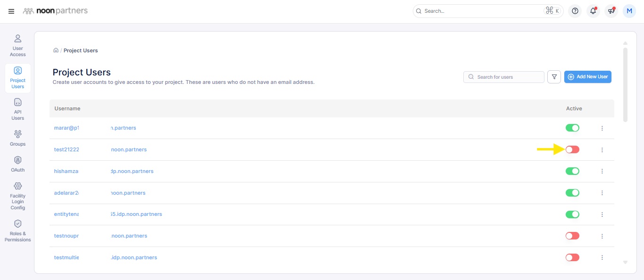Click the vertical scrollbar thumb
Viewport: 644px width, 280px height.
(625, 84)
